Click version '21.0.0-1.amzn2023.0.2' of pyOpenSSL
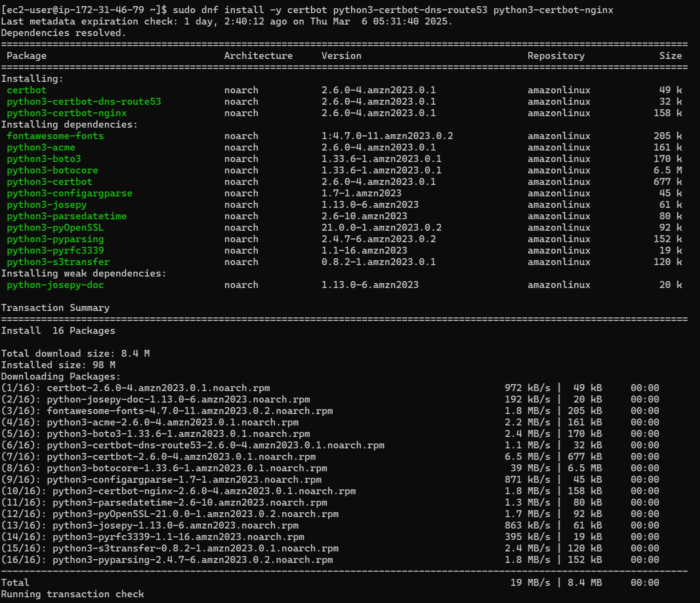The image size is (700, 603). (381, 227)
